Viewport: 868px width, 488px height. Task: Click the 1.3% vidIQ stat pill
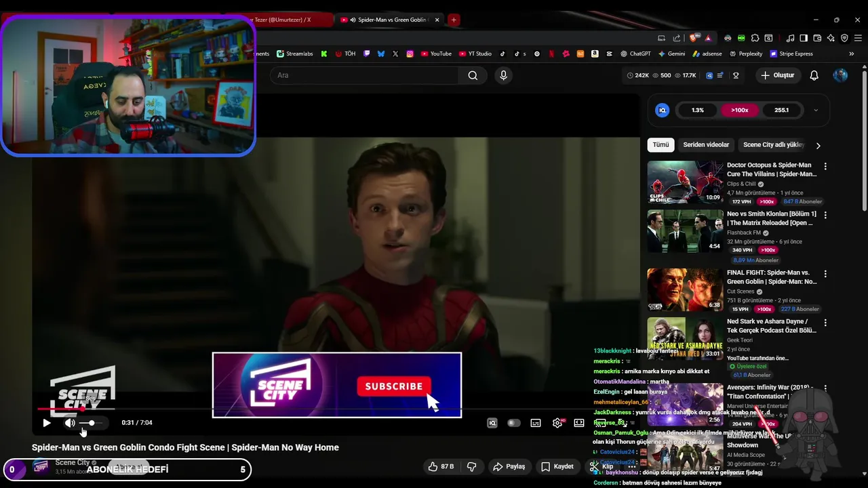click(x=698, y=110)
